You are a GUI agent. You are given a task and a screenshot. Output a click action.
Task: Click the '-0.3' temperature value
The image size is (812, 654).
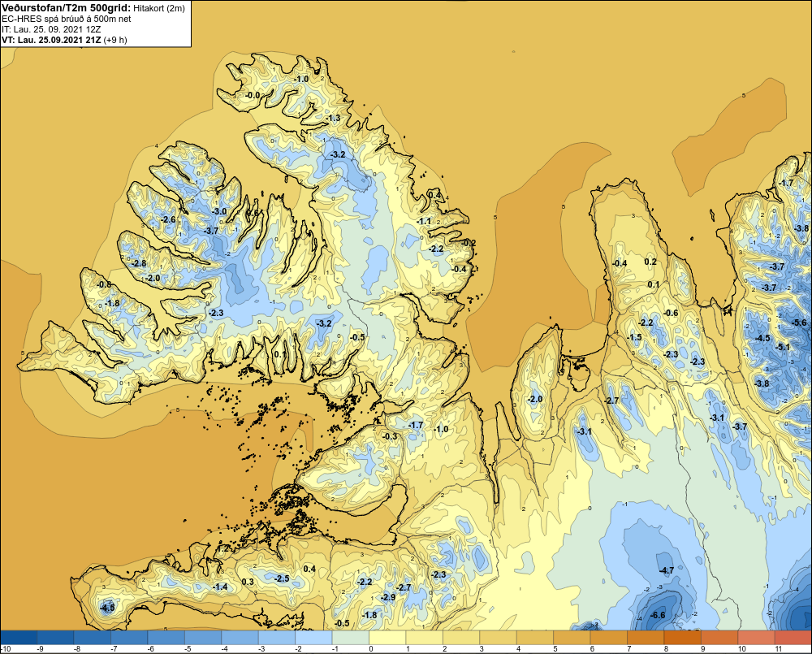390,436
